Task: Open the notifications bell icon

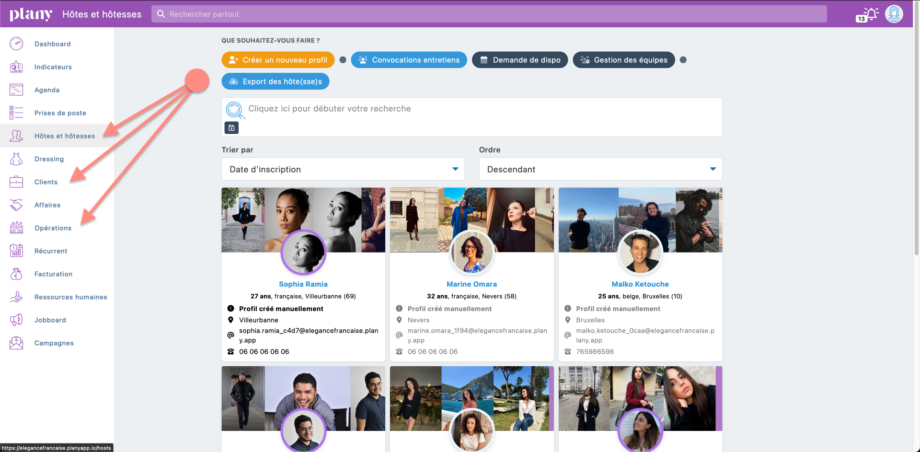Action: point(869,14)
